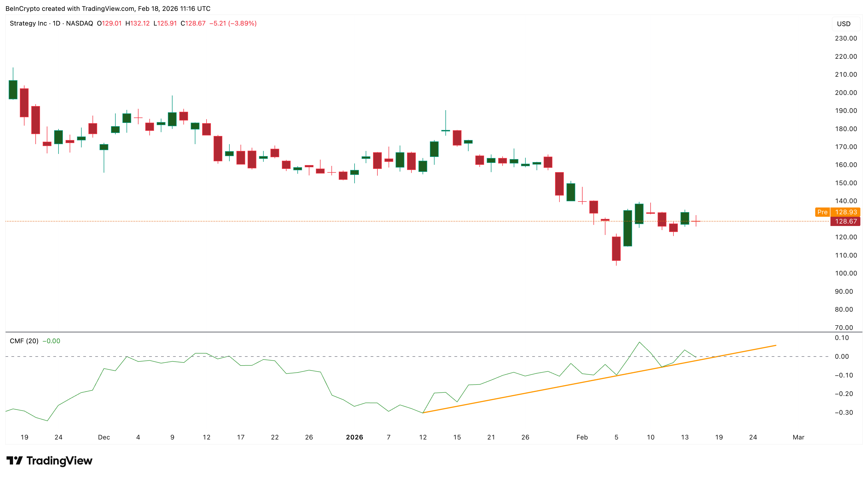Viewport: 868px width, 477px height.
Task: Click the red 128.67 last price label
Action: pos(845,221)
